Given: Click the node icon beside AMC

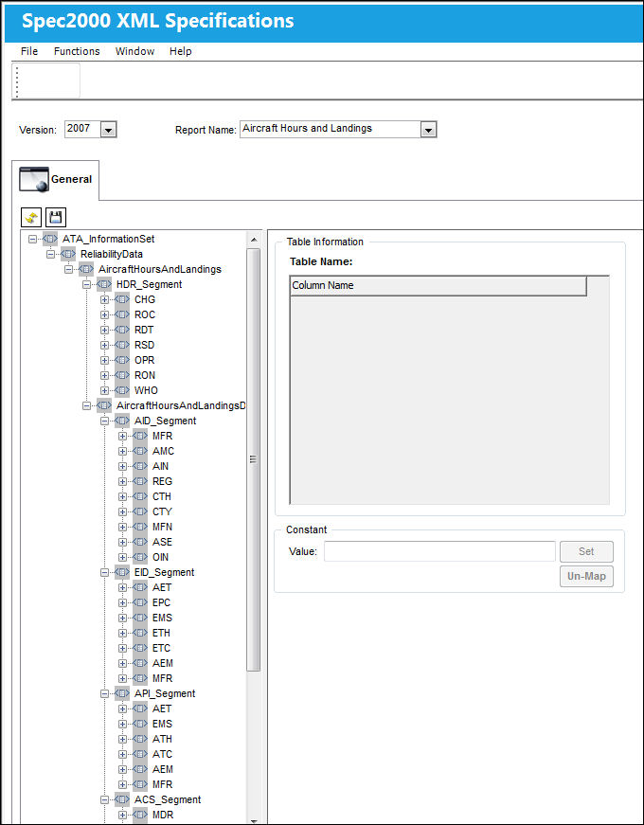Looking at the screenshot, I should [x=140, y=451].
